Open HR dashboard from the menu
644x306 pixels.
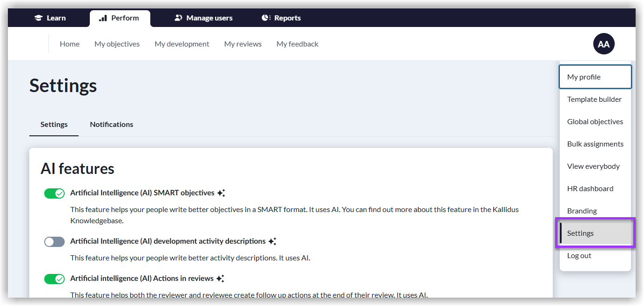click(590, 189)
